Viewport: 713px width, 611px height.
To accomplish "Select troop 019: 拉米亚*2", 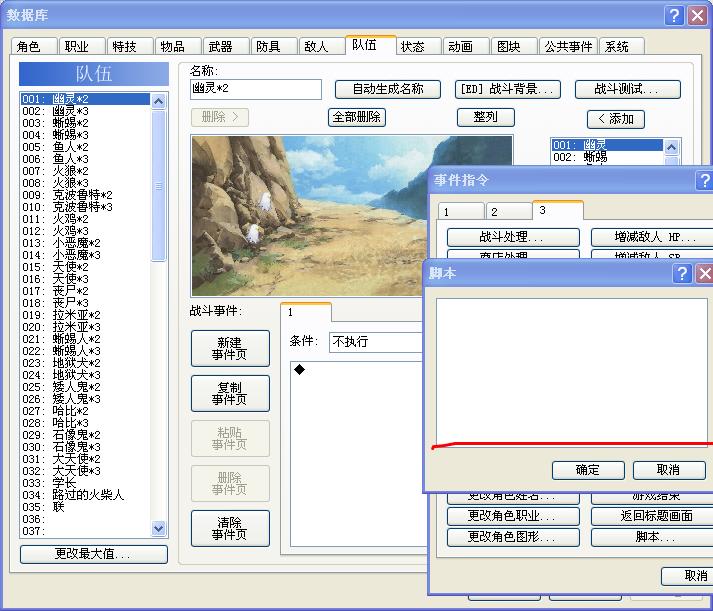I will tap(85, 315).
